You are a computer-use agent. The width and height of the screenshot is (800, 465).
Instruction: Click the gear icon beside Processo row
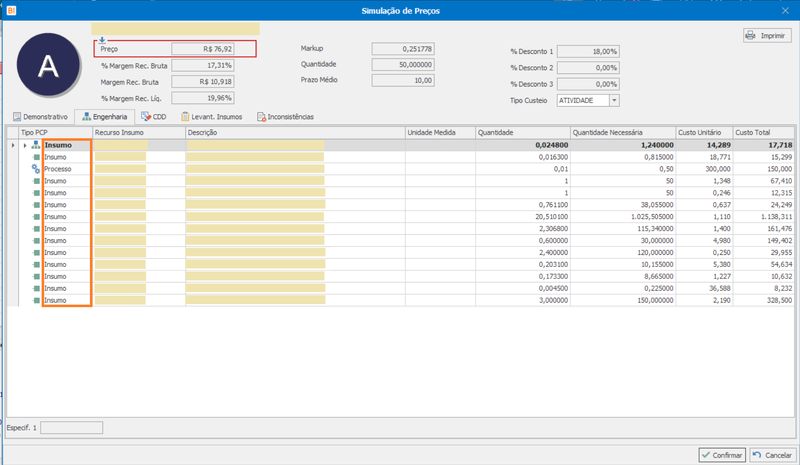(35, 168)
